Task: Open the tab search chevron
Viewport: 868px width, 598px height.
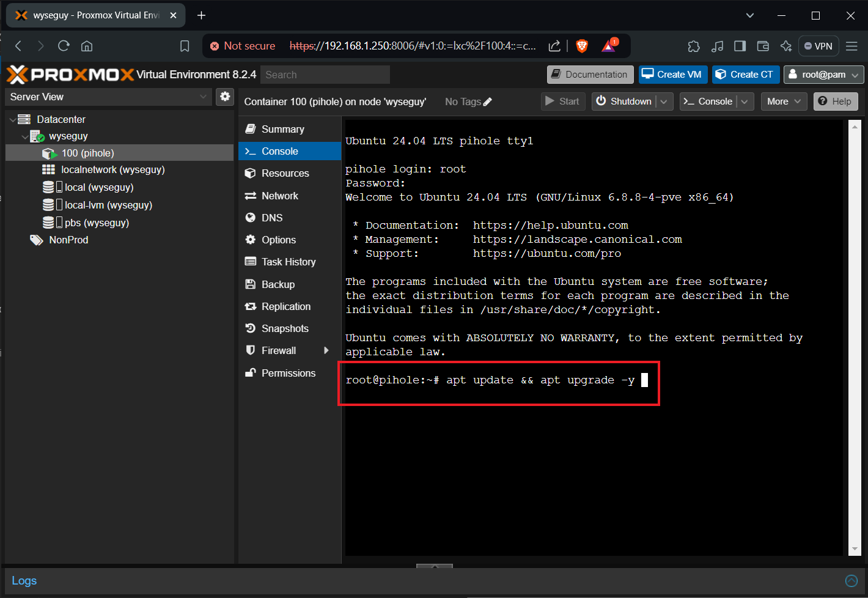Action: point(750,15)
